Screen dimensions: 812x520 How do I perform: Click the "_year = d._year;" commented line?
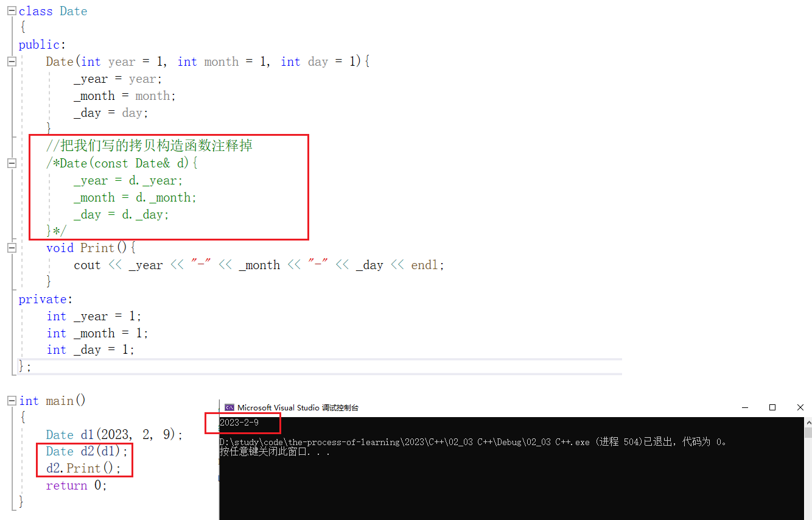point(128,180)
